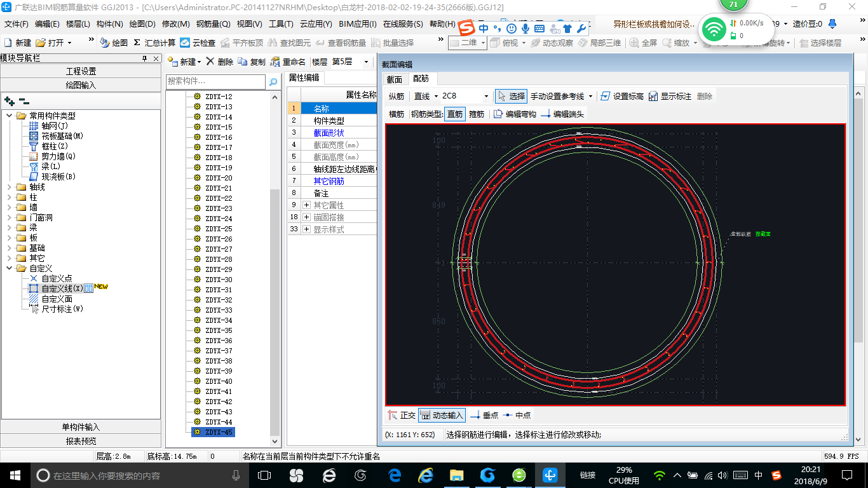Click the 报表预览 button
This screenshot has width=868, height=488.
pyautogui.click(x=81, y=441)
